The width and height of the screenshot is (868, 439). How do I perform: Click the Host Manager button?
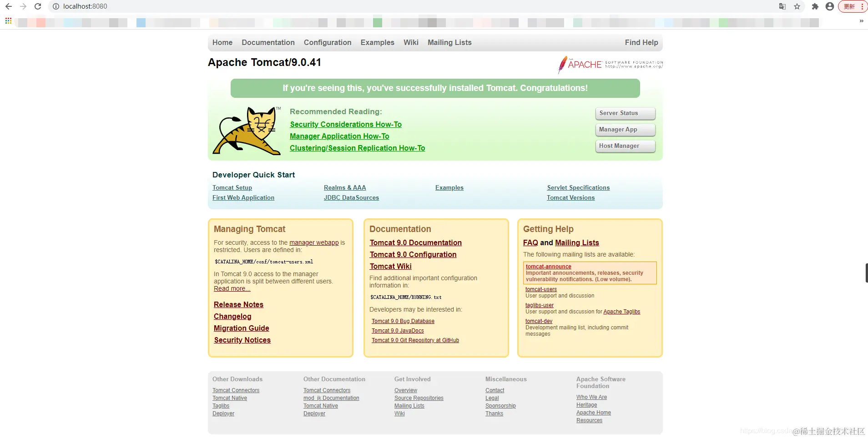coord(625,146)
